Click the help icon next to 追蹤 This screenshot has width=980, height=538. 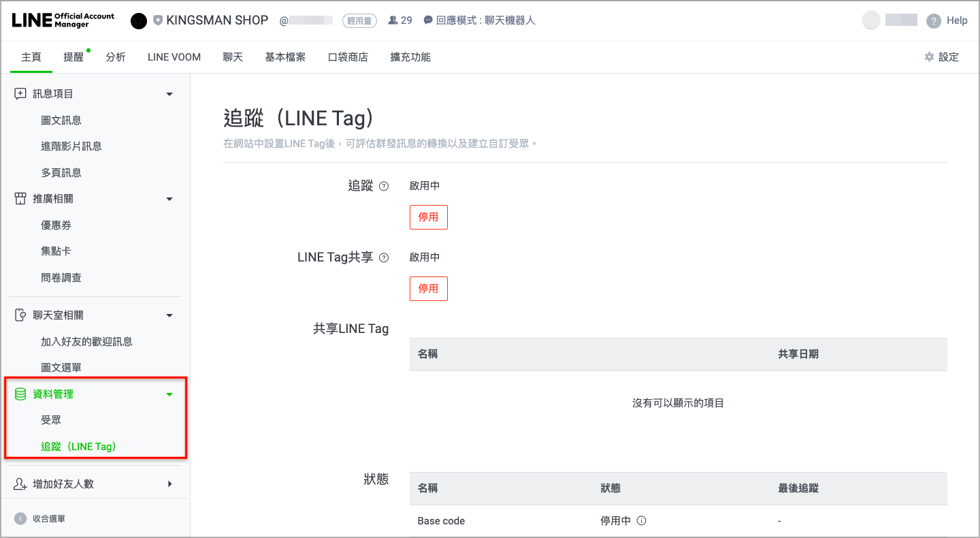384,186
